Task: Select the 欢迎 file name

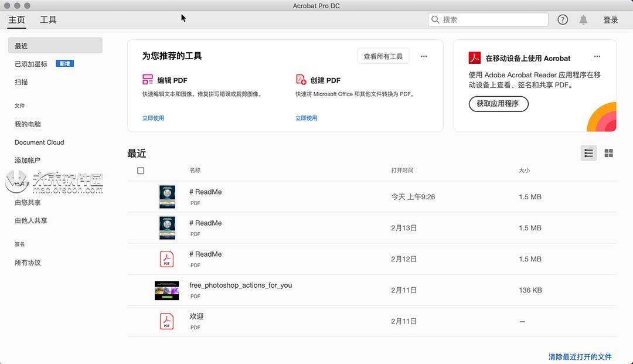Action: point(196,316)
